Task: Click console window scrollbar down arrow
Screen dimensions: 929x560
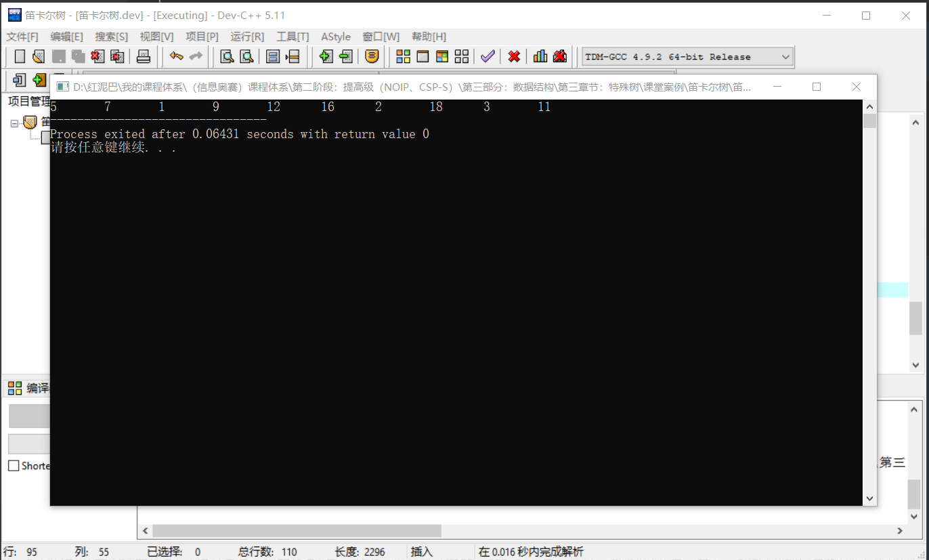Action: 869,498
